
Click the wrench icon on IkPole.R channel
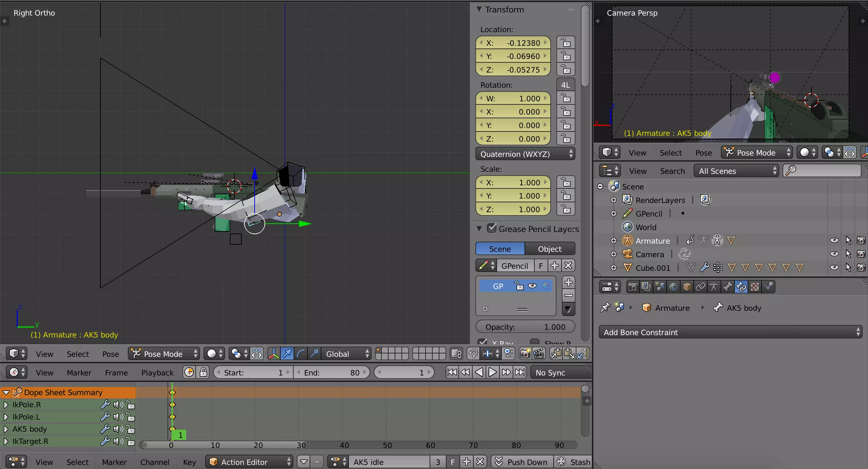105,405
